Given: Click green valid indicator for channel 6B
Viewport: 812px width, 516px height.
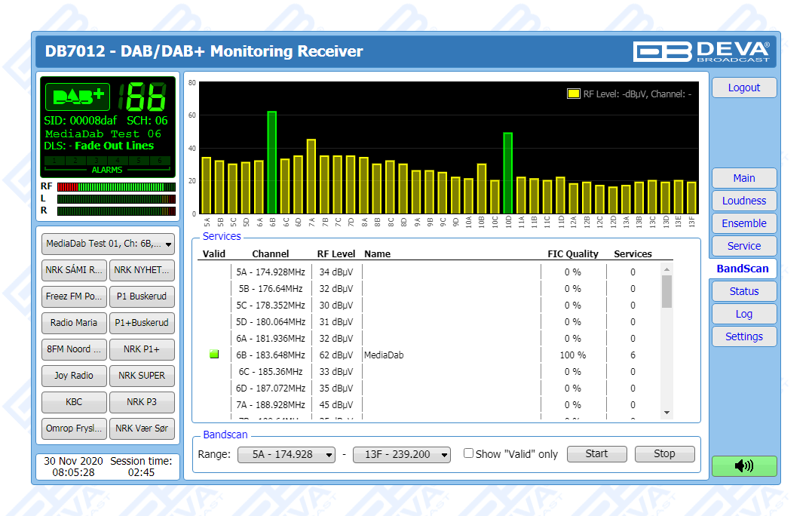Looking at the screenshot, I should 214,355.
